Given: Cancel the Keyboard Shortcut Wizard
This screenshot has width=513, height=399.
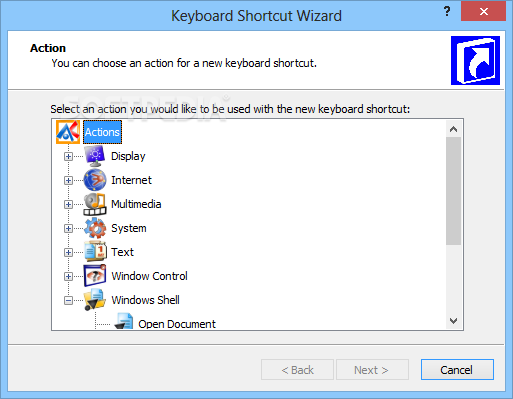Looking at the screenshot, I should coord(457,370).
